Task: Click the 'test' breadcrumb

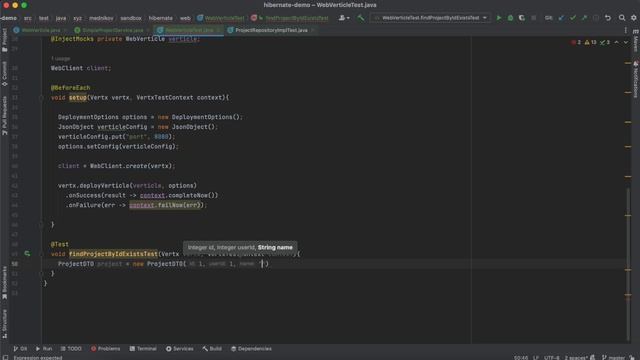Action: [x=44, y=18]
